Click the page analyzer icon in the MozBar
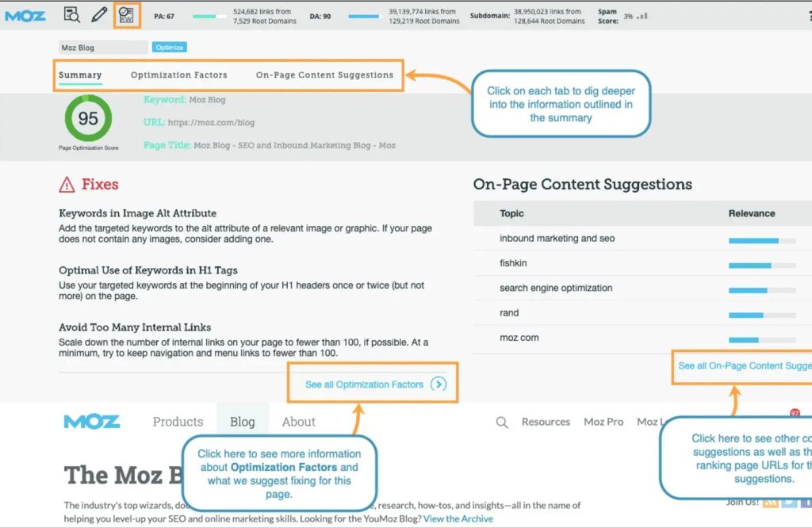Image resolution: width=812 pixels, height=528 pixels. coord(71,14)
